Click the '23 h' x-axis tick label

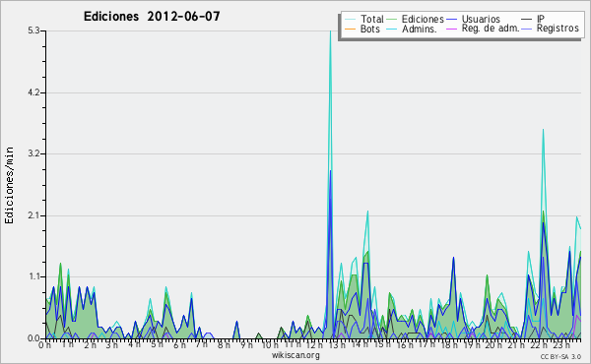pyautogui.click(x=561, y=344)
